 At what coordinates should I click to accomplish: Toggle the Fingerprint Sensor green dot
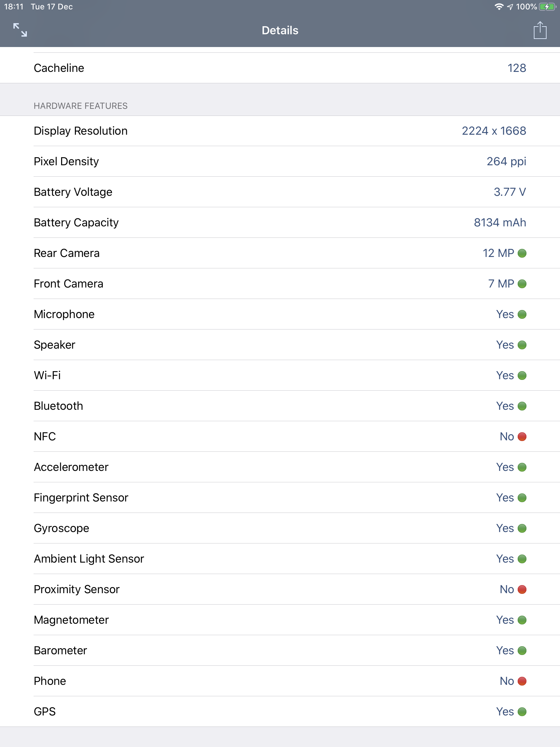coord(521,498)
